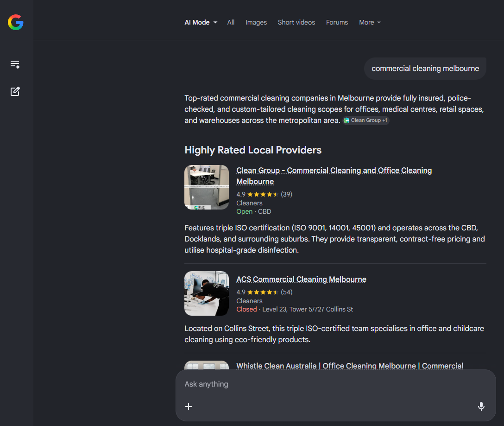
Task: Expand the AI Mode dropdown
Action: [201, 23]
